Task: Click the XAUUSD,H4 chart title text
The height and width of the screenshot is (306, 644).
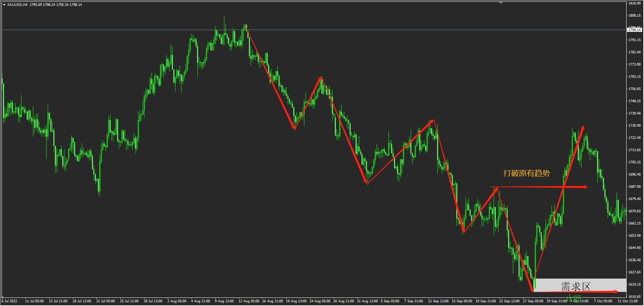Action: pyautogui.click(x=17, y=5)
